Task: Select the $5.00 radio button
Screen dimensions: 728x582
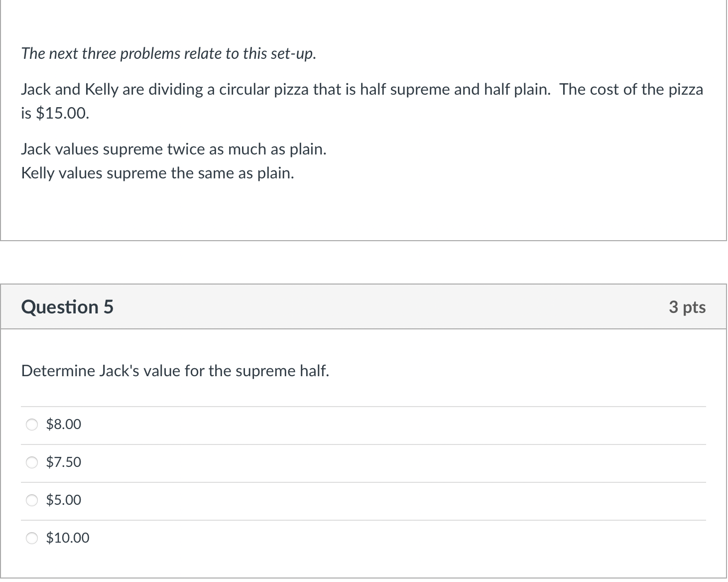Action: pos(31,501)
